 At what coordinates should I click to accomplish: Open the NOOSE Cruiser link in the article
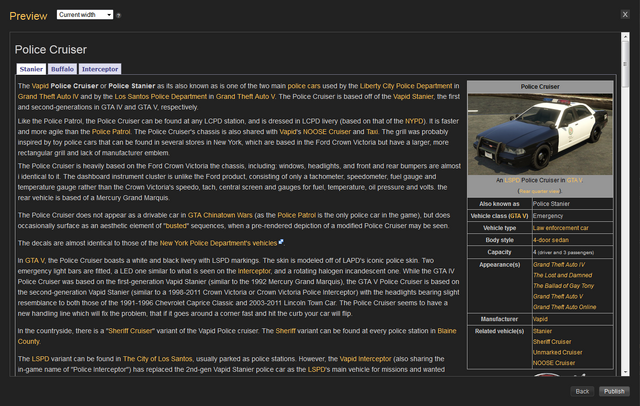click(327, 132)
